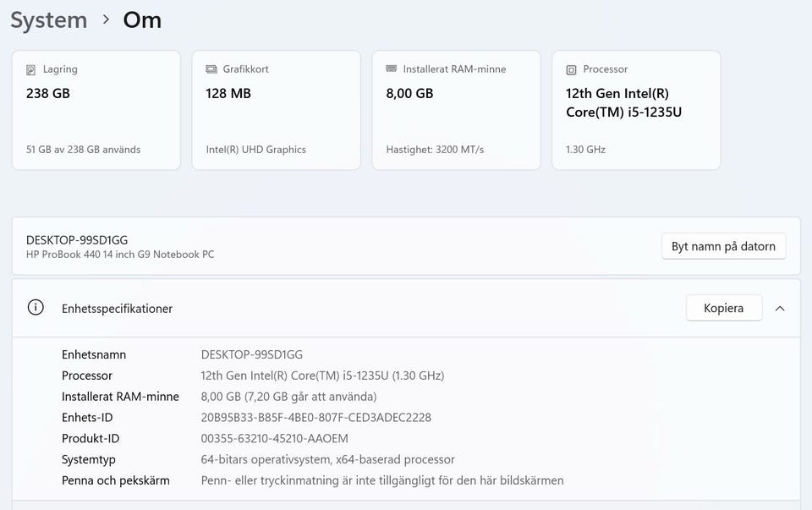The image size is (812, 510).
Task: Click the info icon beside Enhetsspecifikationer
Action: [x=36, y=308]
